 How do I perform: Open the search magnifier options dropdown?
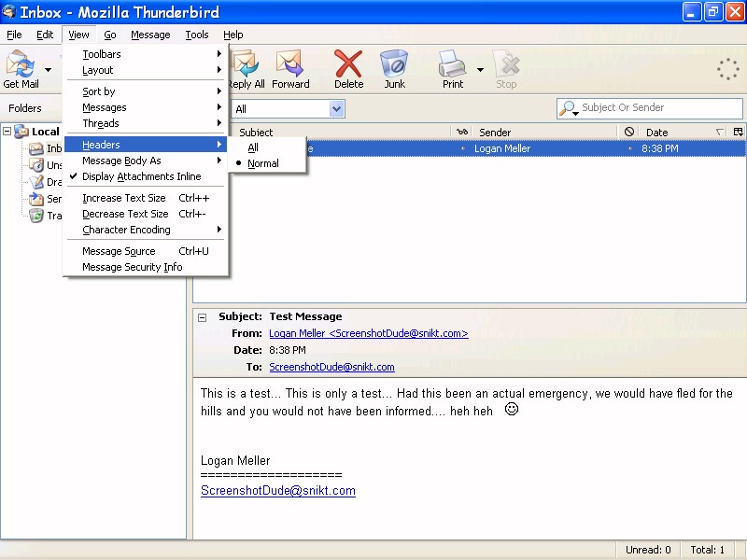point(569,108)
